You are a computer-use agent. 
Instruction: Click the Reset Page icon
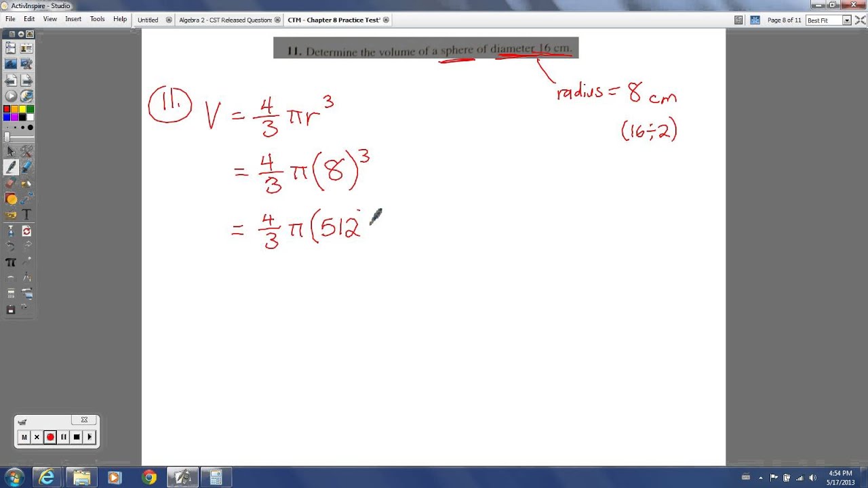[x=26, y=231]
